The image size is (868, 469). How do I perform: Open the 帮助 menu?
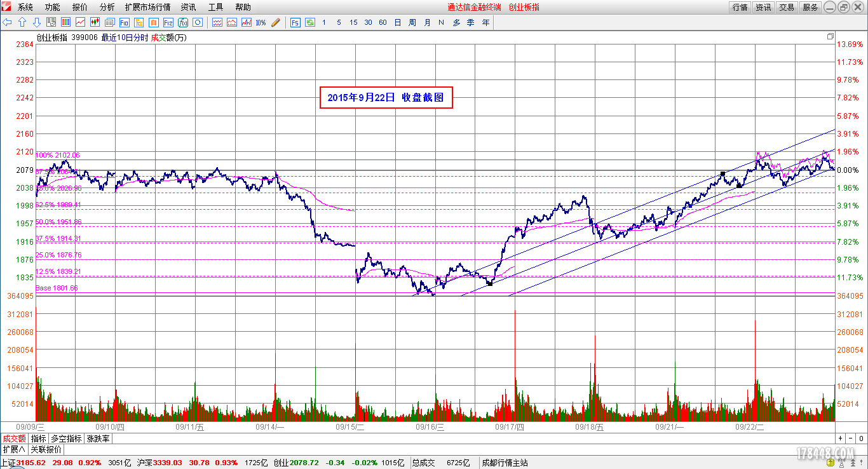pos(243,7)
